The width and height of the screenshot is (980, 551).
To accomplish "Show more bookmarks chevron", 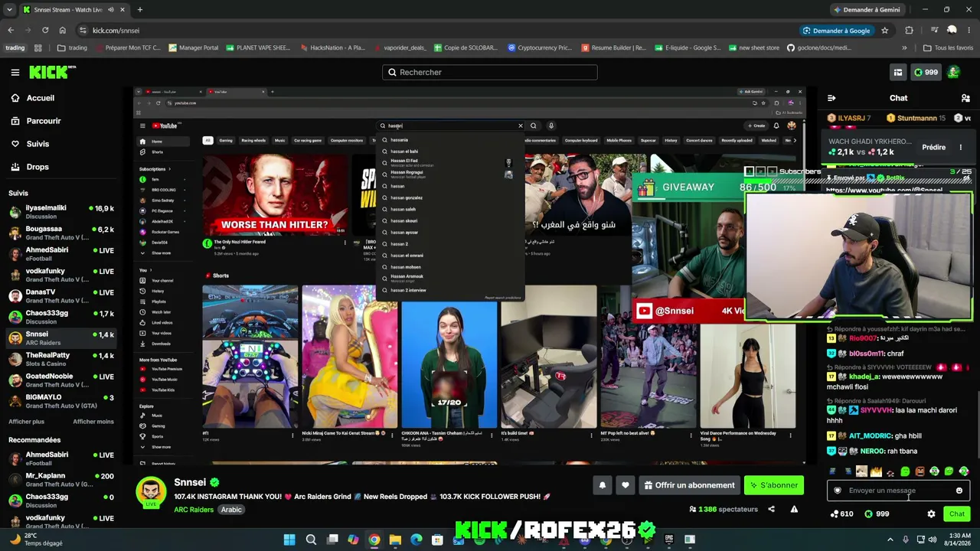I will tap(904, 48).
